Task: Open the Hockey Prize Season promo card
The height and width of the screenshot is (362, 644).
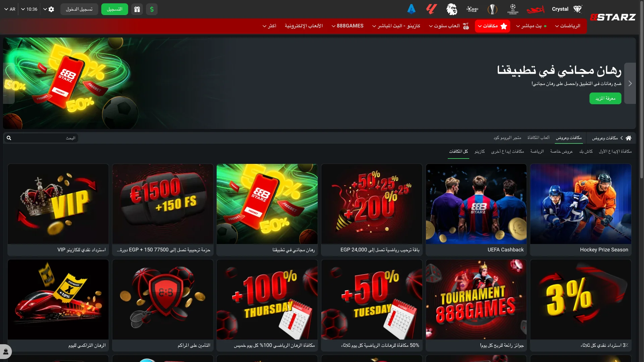Action: (581, 210)
